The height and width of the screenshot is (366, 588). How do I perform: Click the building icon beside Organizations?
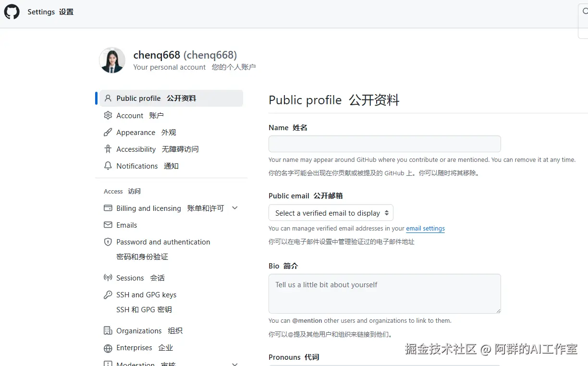pos(108,330)
